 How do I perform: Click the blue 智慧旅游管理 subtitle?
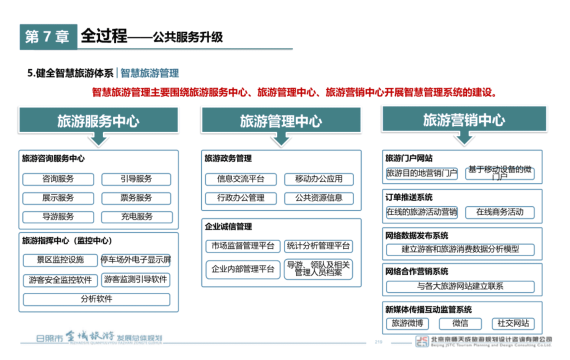click(x=150, y=73)
